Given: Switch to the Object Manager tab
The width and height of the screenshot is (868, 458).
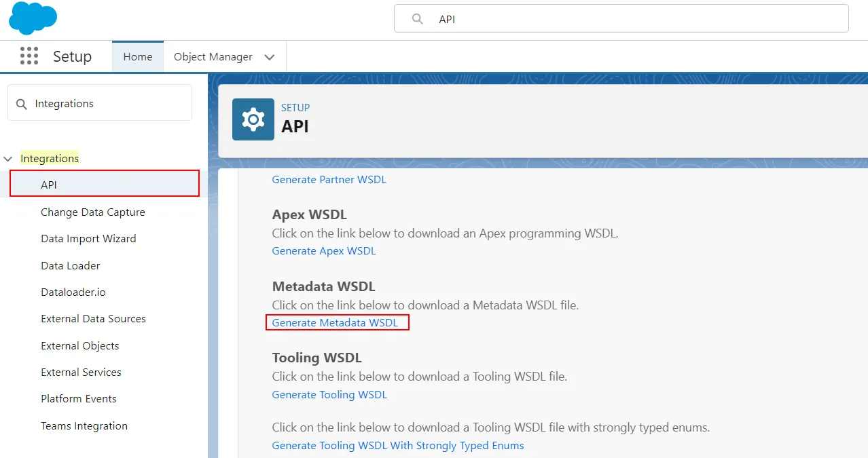Looking at the screenshot, I should (213, 57).
